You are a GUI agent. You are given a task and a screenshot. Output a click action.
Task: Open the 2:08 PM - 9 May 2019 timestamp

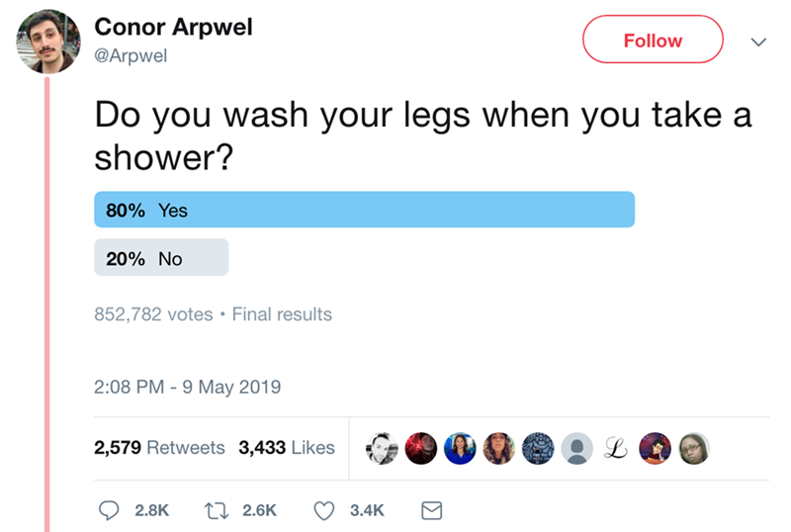(x=188, y=387)
